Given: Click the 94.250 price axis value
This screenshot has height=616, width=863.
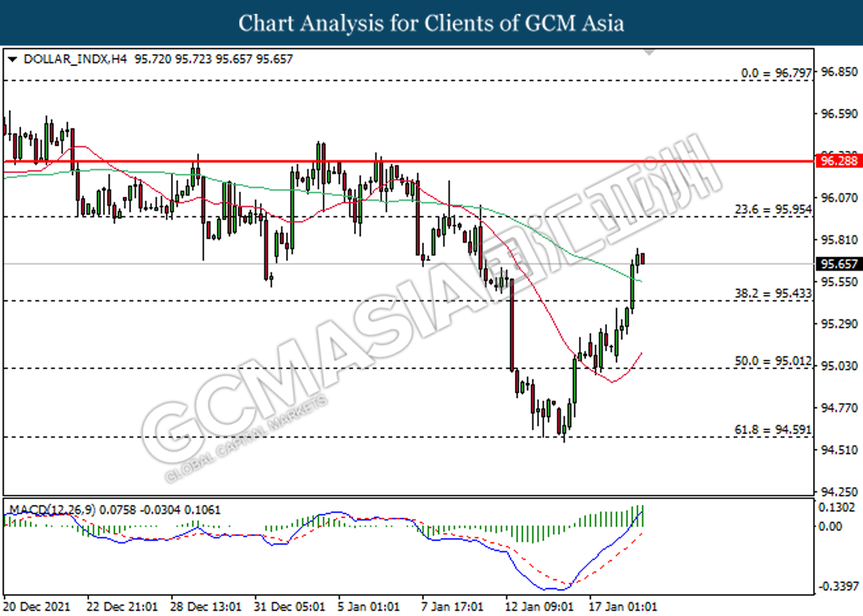Looking at the screenshot, I should [x=839, y=492].
